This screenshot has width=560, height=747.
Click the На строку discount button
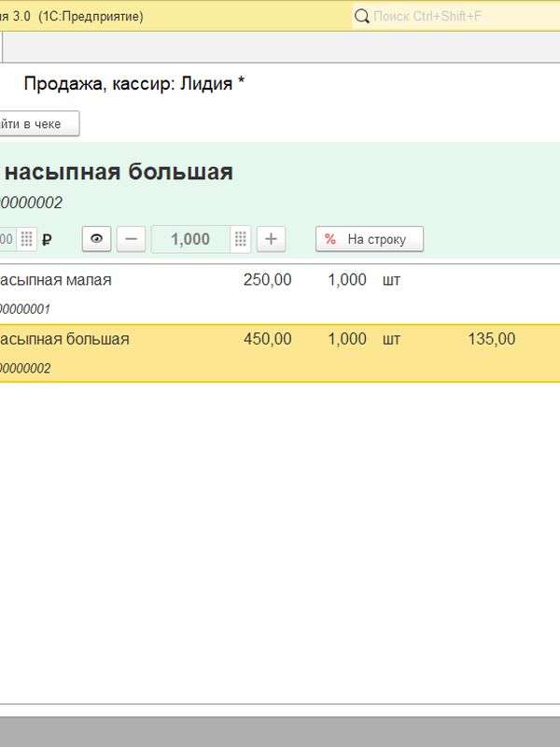tap(370, 239)
